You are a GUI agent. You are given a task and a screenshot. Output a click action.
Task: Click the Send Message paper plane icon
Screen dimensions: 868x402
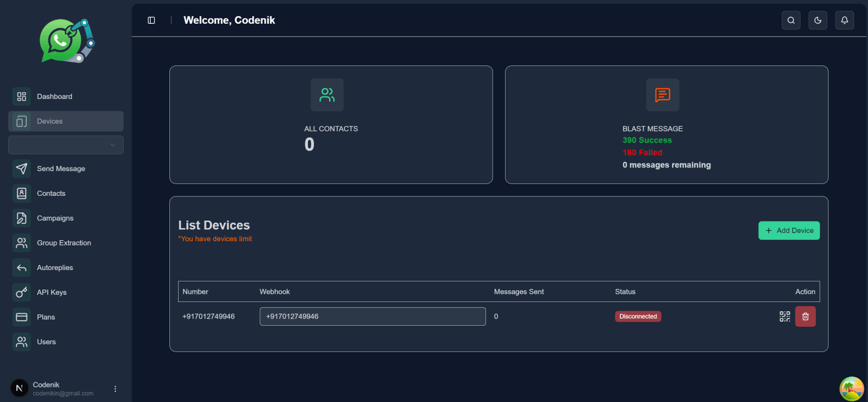click(22, 169)
